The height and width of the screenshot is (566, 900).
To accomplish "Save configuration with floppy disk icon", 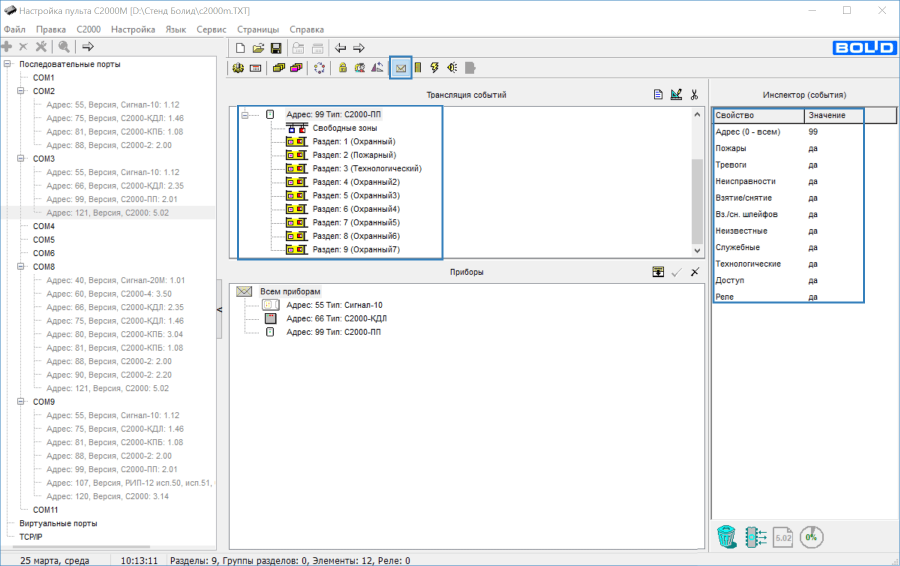I will pyautogui.click(x=276, y=48).
